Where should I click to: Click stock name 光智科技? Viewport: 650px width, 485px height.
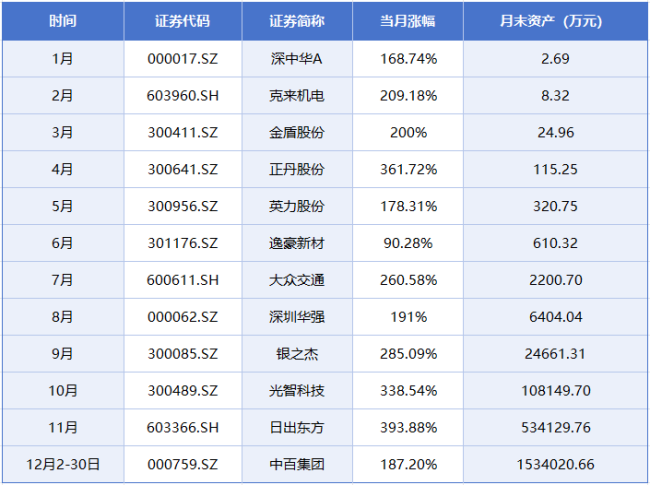pos(297,391)
